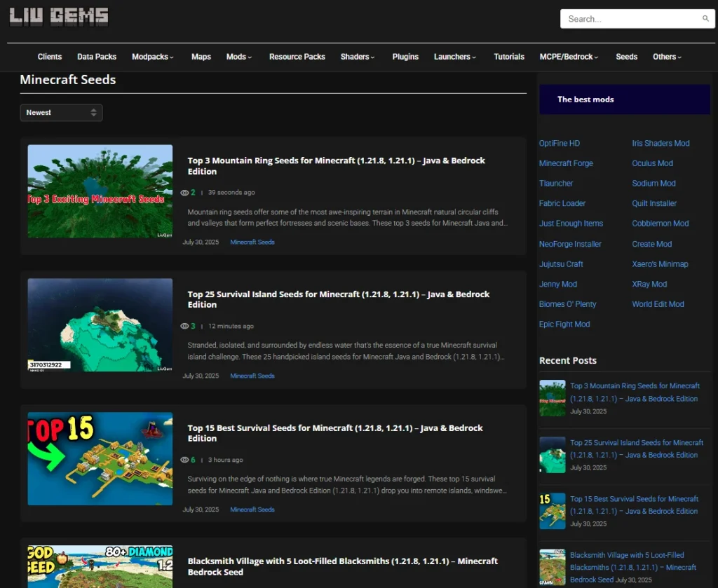Click the views eye icon on Top 15 Best Survival post
The image size is (718, 588).
pos(184,460)
